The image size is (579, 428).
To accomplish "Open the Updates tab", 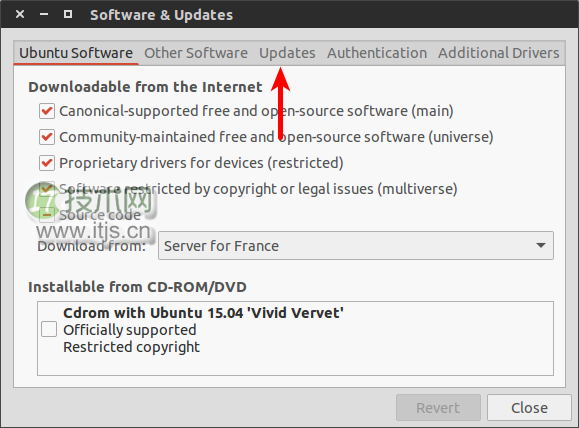I will [x=287, y=53].
